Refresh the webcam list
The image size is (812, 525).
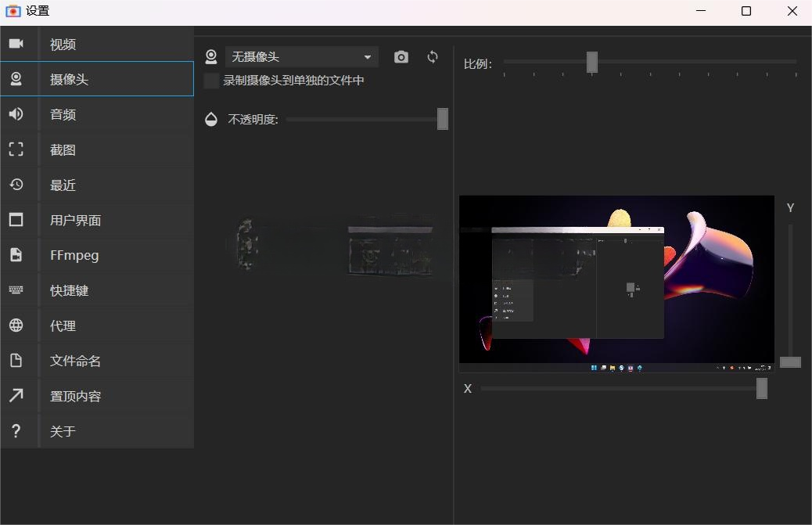pos(433,57)
